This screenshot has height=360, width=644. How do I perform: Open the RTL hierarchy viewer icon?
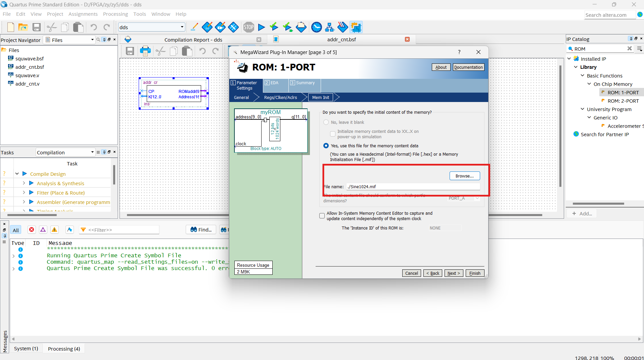pos(329,27)
